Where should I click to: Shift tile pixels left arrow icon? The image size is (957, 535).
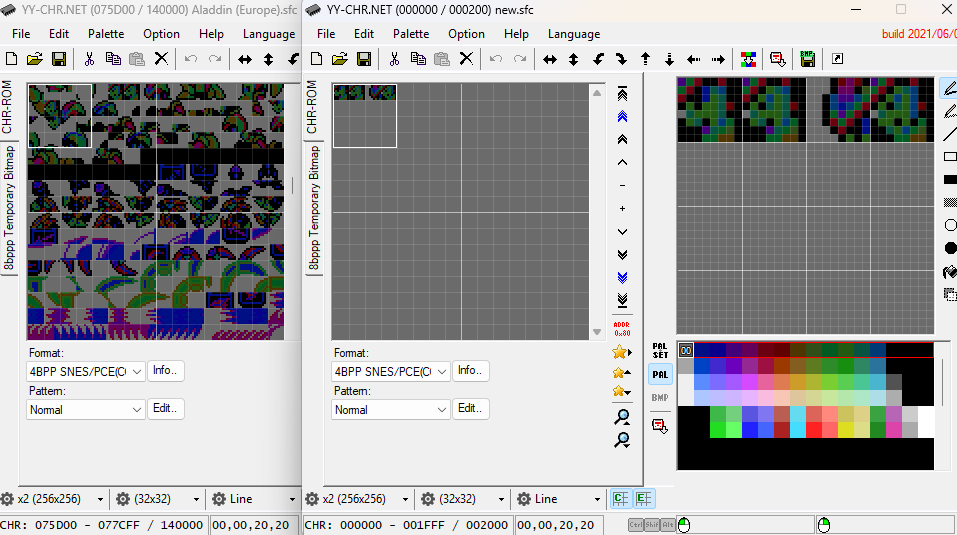pos(694,59)
